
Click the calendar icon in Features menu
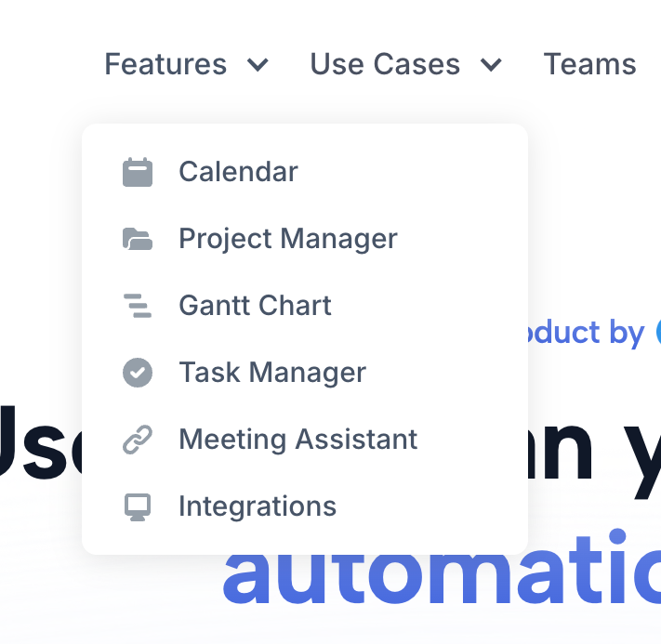coord(138,172)
